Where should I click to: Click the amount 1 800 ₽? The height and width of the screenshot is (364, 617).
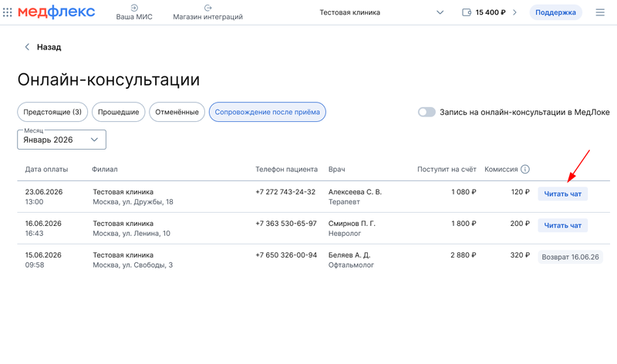coord(464,224)
